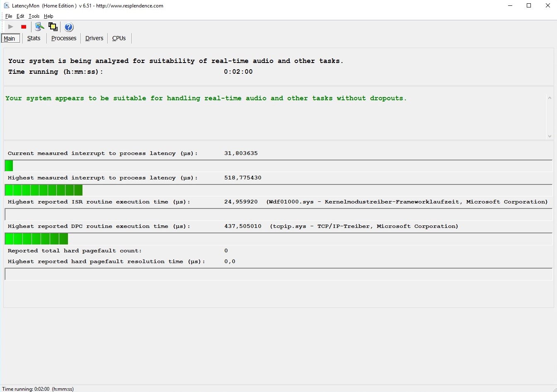Click ISR value 24,959920
Viewport: 557px width, 392px height.
[241, 202]
